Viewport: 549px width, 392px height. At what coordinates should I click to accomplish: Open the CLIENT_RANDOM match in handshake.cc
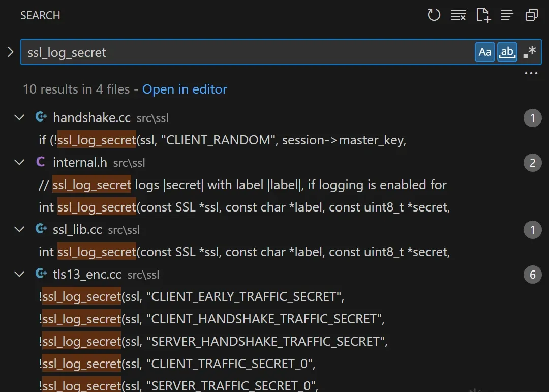tap(222, 140)
